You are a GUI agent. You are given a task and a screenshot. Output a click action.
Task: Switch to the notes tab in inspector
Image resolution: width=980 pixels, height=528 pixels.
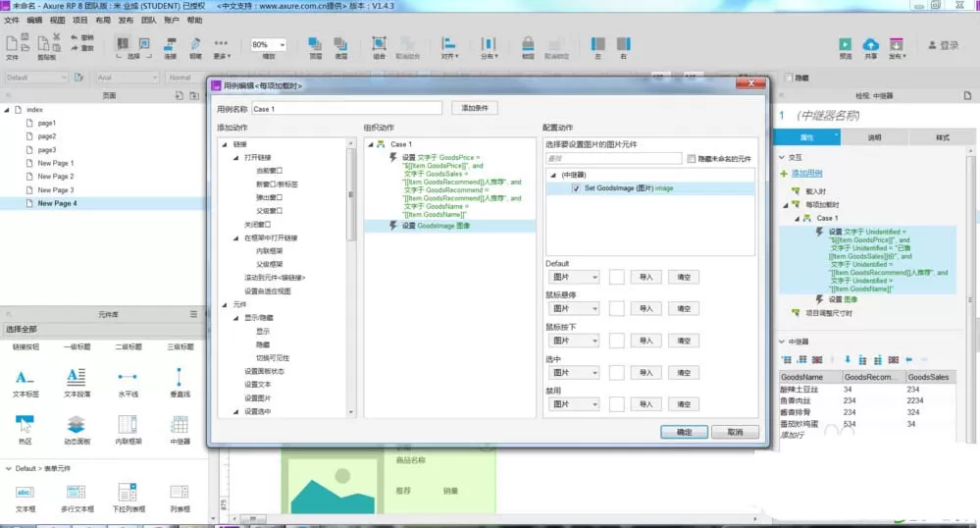tap(874, 137)
